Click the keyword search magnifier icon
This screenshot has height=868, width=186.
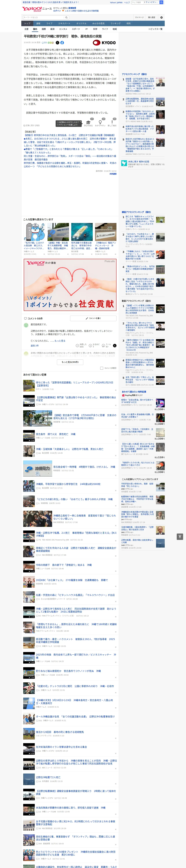point(66,18)
